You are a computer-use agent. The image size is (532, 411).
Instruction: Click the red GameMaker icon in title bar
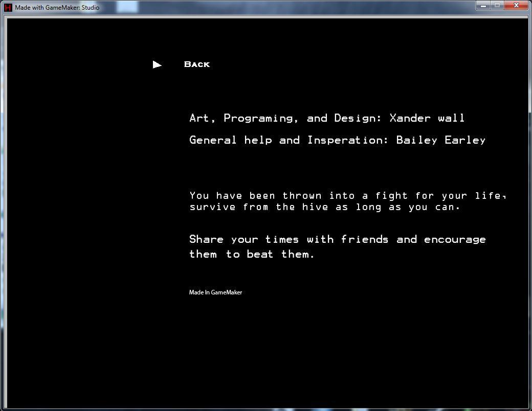(x=8, y=7)
